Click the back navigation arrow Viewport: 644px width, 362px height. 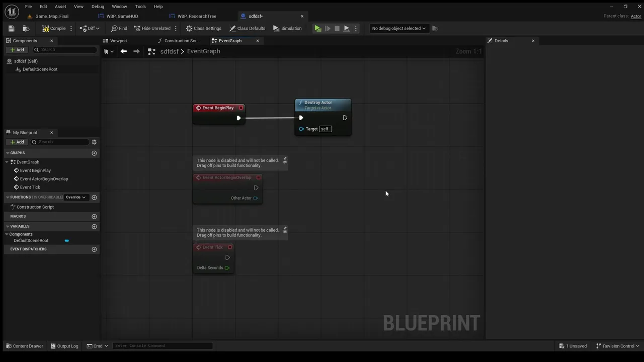tap(123, 51)
